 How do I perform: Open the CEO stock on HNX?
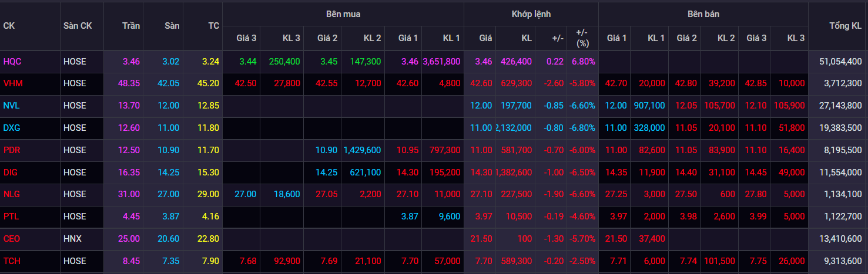(12, 239)
